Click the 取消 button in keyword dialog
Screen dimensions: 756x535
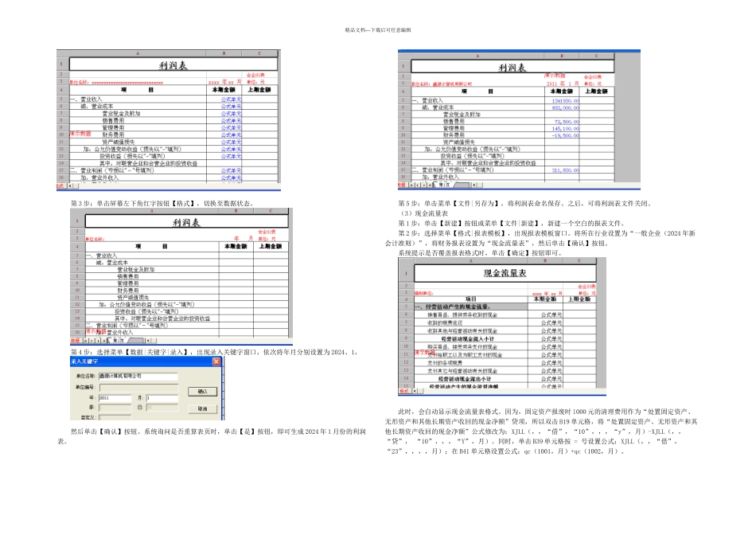coord(202,408)
